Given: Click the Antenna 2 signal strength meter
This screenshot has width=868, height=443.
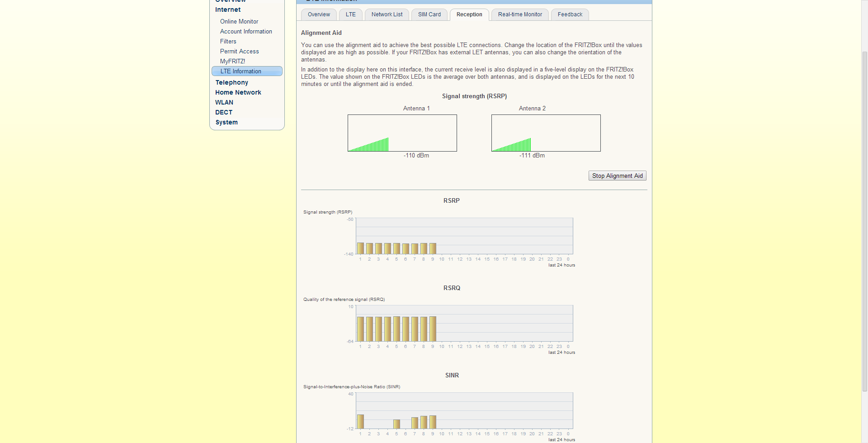Looking at the screenshot, I should tap(546, 133).
